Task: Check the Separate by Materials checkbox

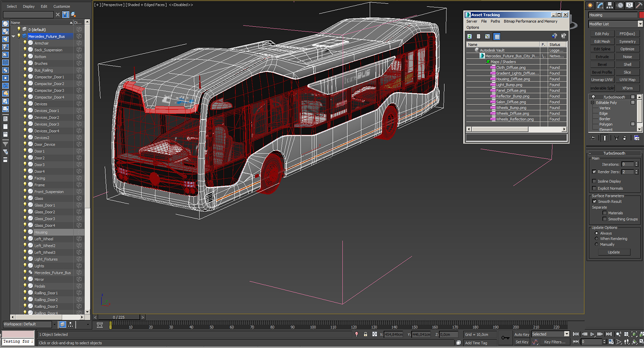Action: coord(605,213)
